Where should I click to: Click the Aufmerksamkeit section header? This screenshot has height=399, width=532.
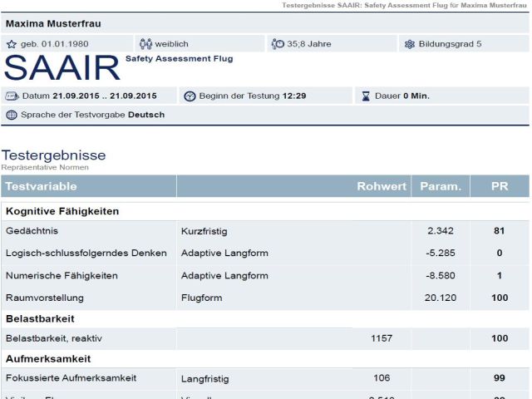click(x=48, y=359)
